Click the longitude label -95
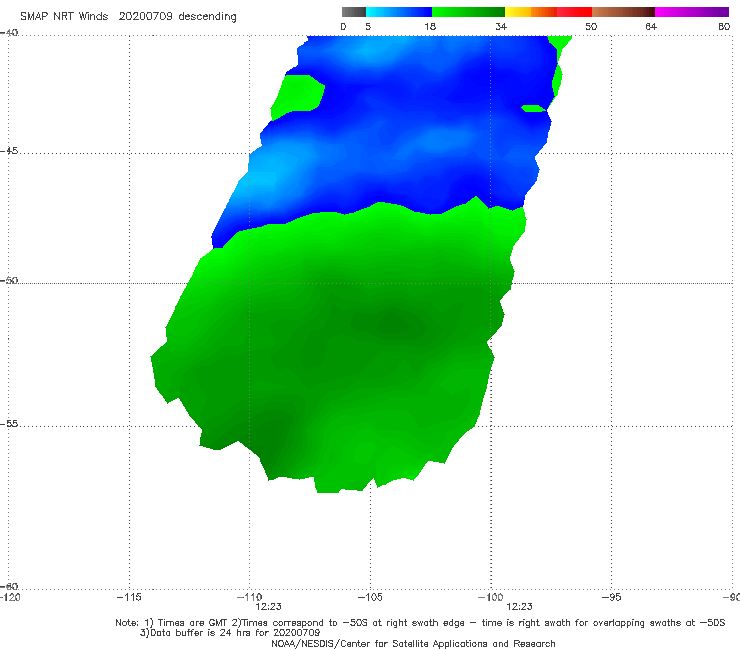 click(612, 597)
